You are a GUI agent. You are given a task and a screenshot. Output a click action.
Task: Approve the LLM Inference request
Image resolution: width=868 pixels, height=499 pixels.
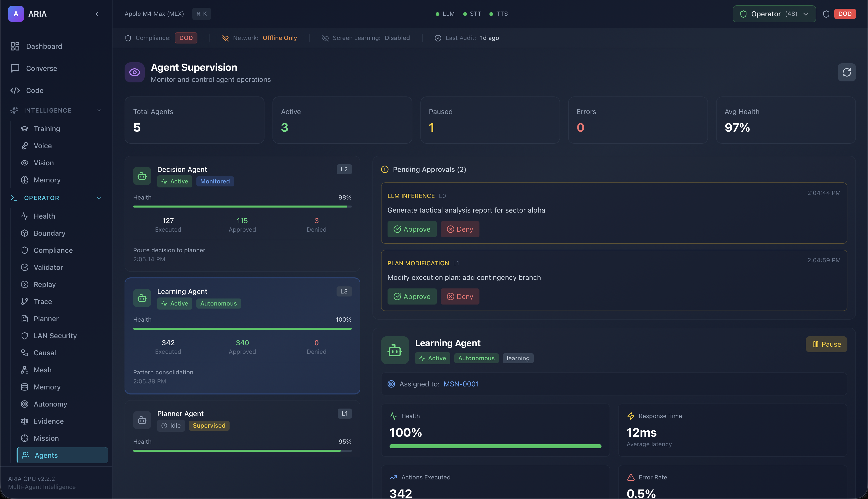pos(412,229)
